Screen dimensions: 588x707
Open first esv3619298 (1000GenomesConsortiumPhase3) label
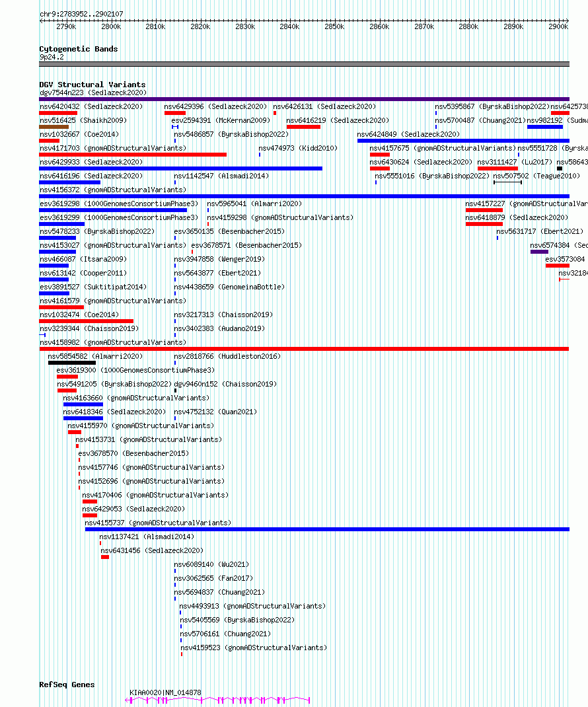(x=119, y=204)
